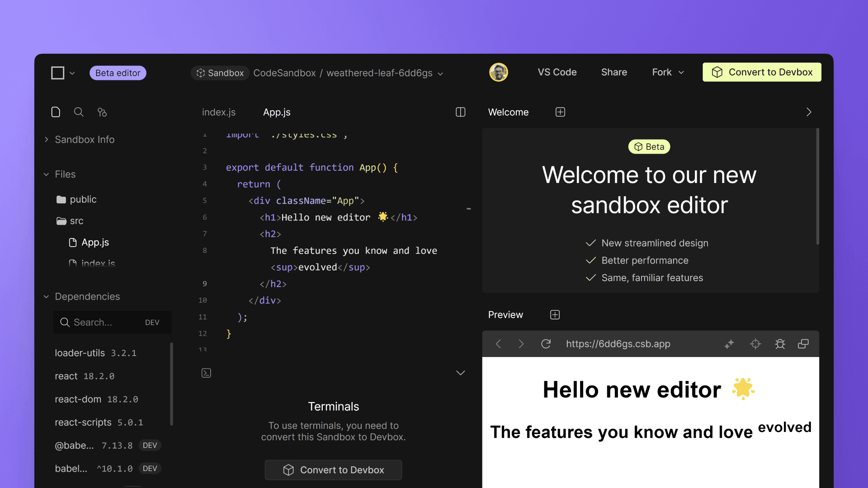Click the Welcome panel tab
This screenshot has height=488, width=868.
[x=508, y=112]
